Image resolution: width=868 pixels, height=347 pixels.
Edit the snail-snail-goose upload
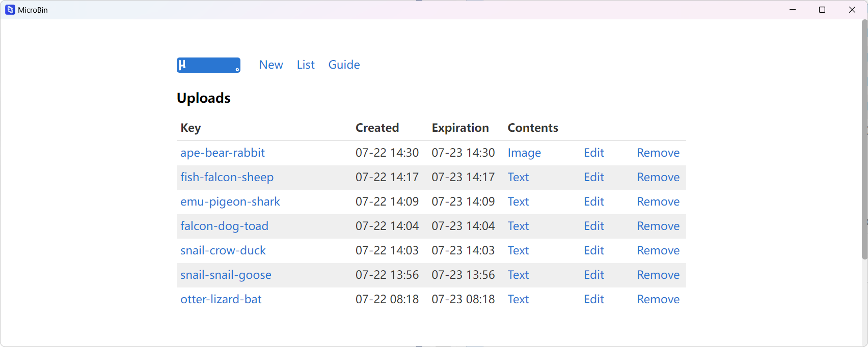594,275
